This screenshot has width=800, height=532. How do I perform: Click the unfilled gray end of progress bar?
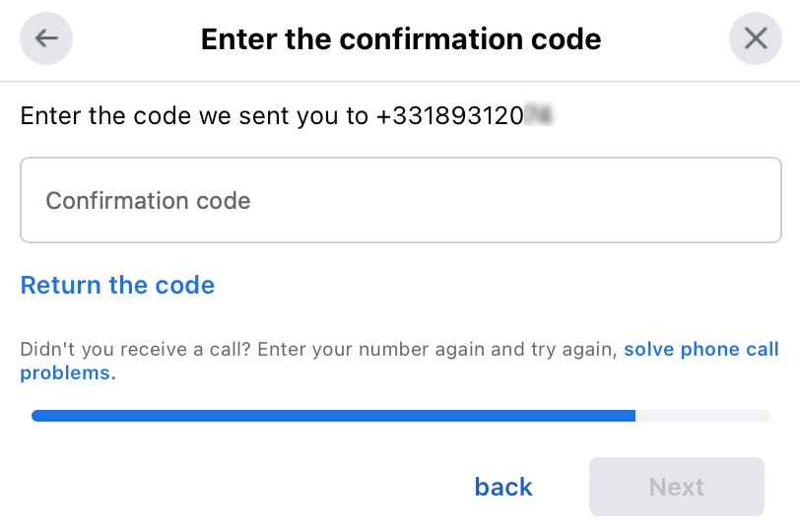tap(703, 416)
